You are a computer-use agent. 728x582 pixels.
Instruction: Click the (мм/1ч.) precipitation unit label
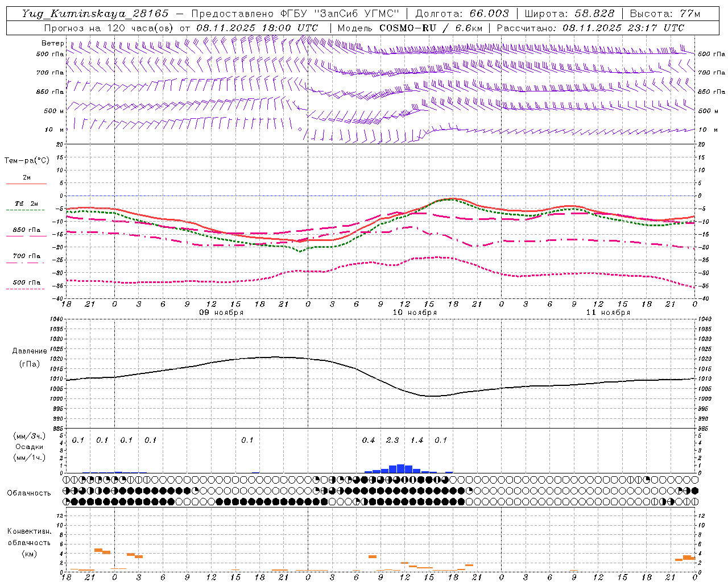pyautogui.click(x=29, y=458)
